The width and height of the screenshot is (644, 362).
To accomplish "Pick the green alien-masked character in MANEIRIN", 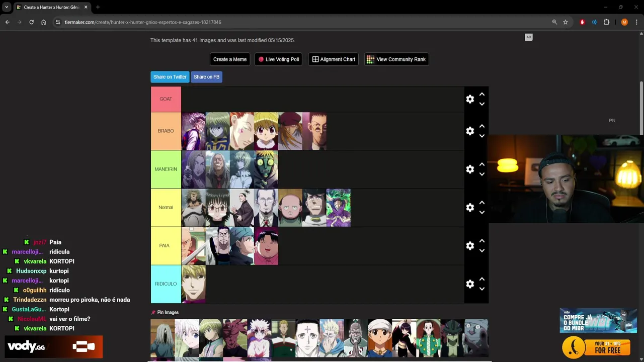I will tap(266, 169).
